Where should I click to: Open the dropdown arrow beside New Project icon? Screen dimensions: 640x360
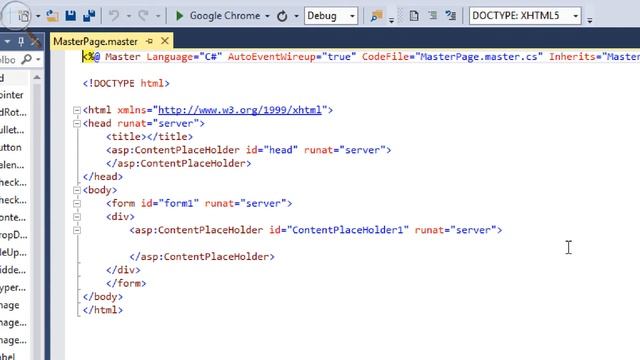click(38, 16)
